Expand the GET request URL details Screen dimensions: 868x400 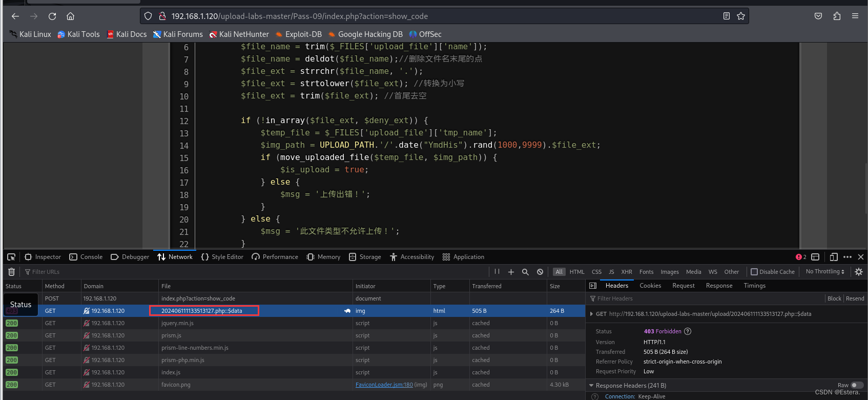pos(591,314)
